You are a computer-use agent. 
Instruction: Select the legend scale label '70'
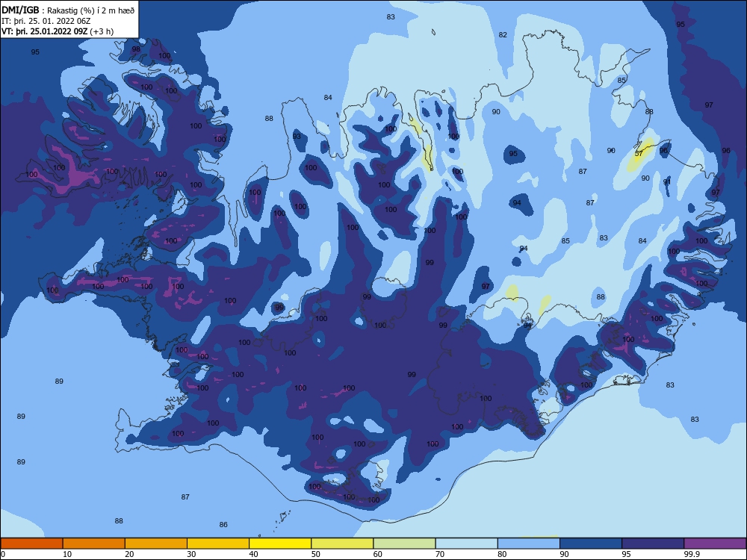pyautogui.click(x=440, y=554)
